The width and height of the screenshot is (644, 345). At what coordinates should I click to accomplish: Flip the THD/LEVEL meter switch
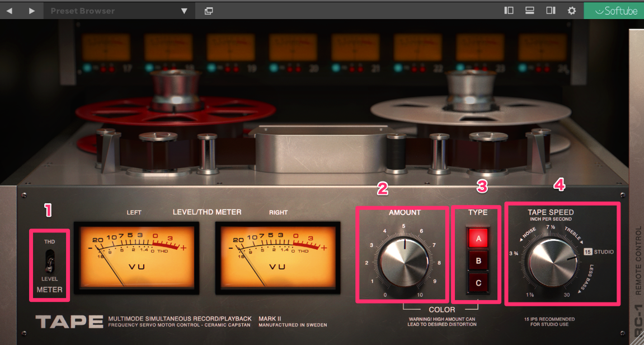tap(50, 262)
